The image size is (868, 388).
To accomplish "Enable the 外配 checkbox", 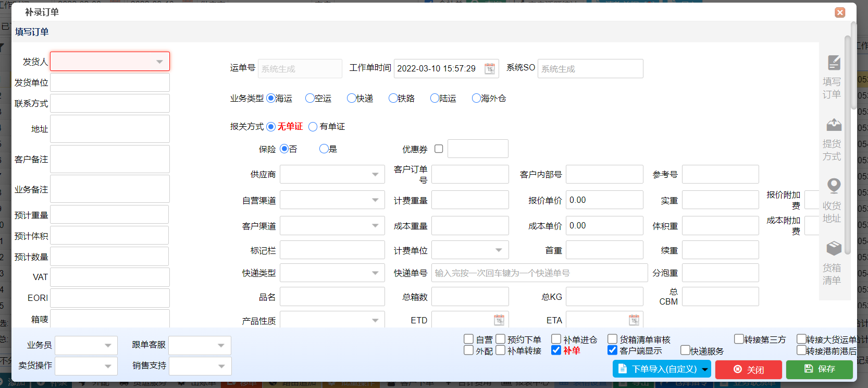I will [468, 350].
